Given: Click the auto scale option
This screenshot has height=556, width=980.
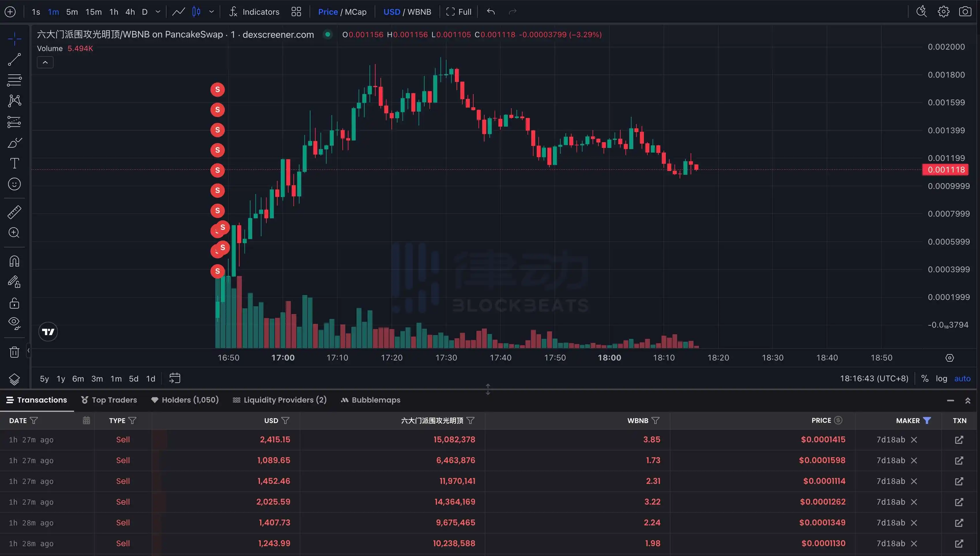Looking at the screenshot, I should click(x=962, y=378).
